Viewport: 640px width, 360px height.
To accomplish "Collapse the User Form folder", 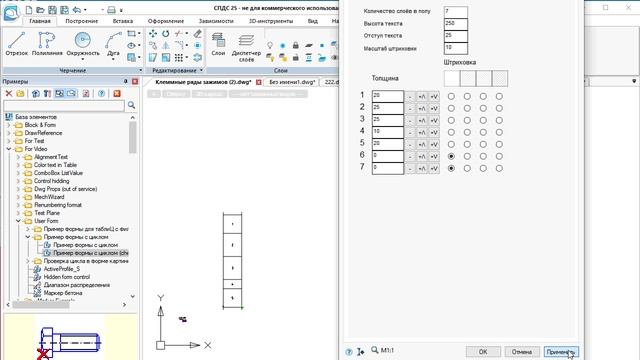I will [18, 221].
